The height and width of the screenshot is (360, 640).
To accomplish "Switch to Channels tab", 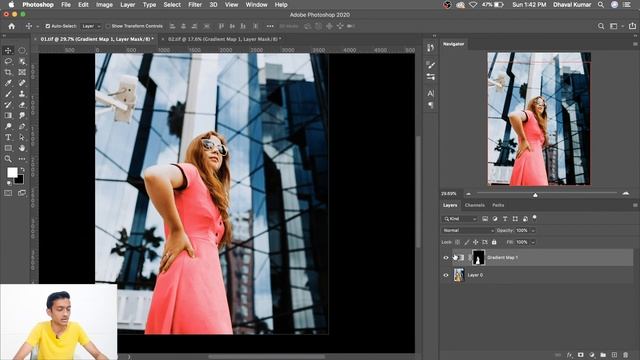I will [475, 205].
